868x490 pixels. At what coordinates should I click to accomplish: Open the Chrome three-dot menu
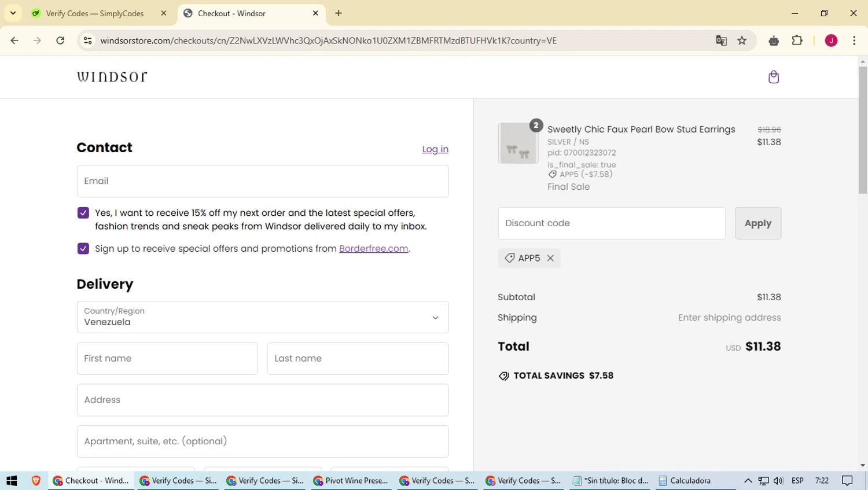click(x=854, y=40)
